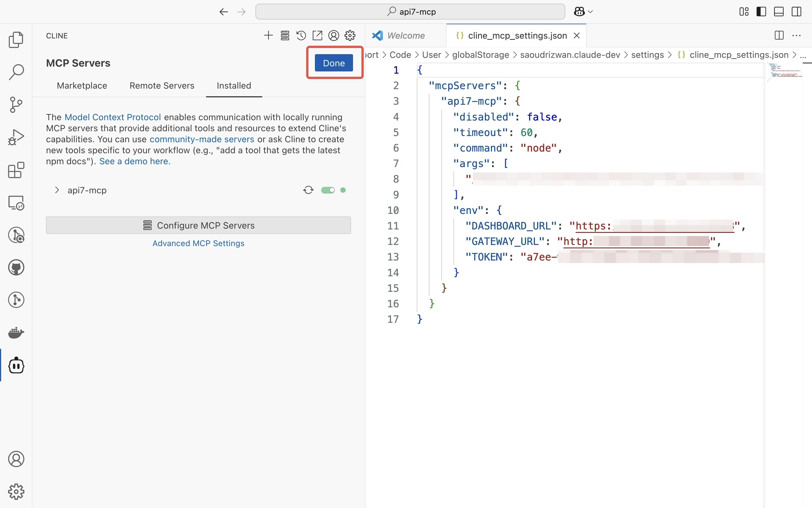Open the Accounts menu in activity bar
812x508 pixels.
[16, 459]
